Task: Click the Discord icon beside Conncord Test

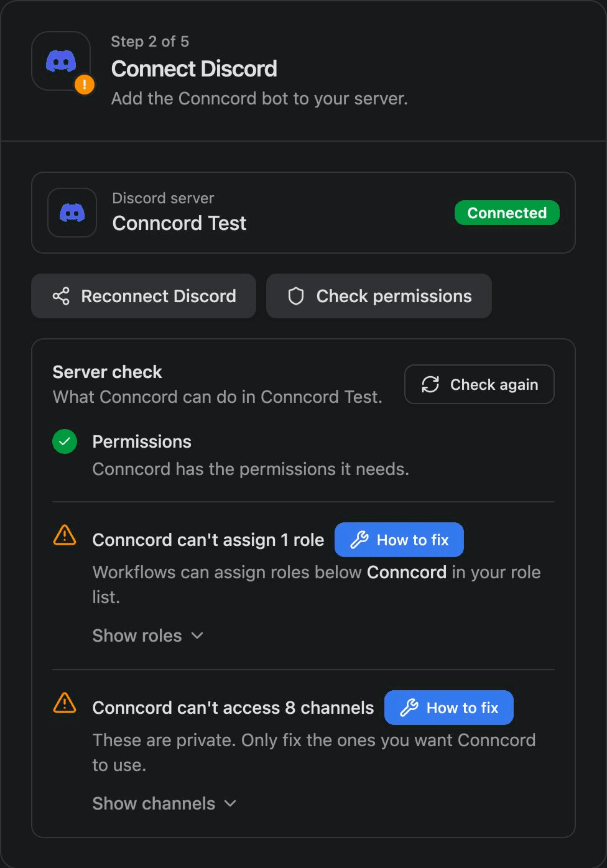Action: tap(72, 213)
